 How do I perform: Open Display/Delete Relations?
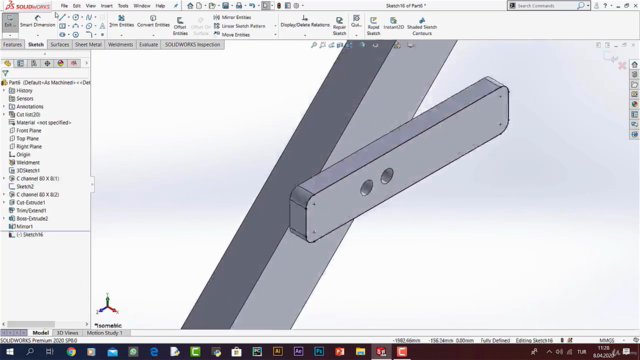click(305, 21)
